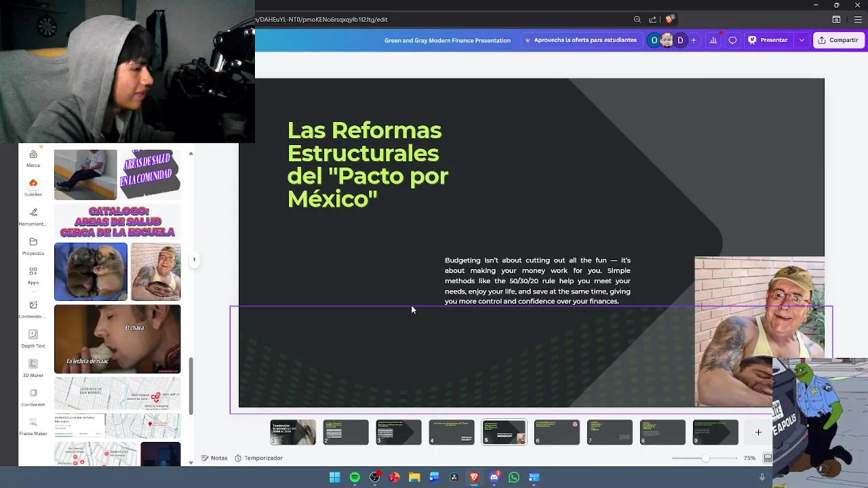This screenshot has height=488, width=868.
Task: Open Discord from the taskbar
Action: (494, 477)
